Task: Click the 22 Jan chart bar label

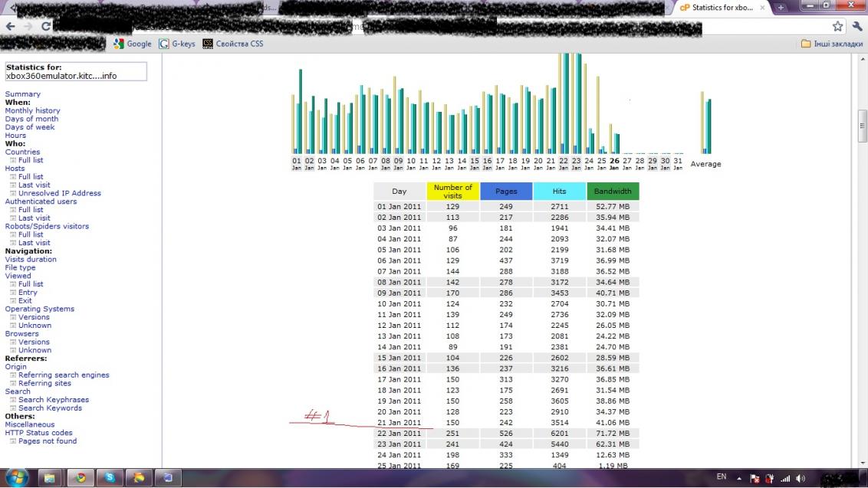Action: (563, 163)
